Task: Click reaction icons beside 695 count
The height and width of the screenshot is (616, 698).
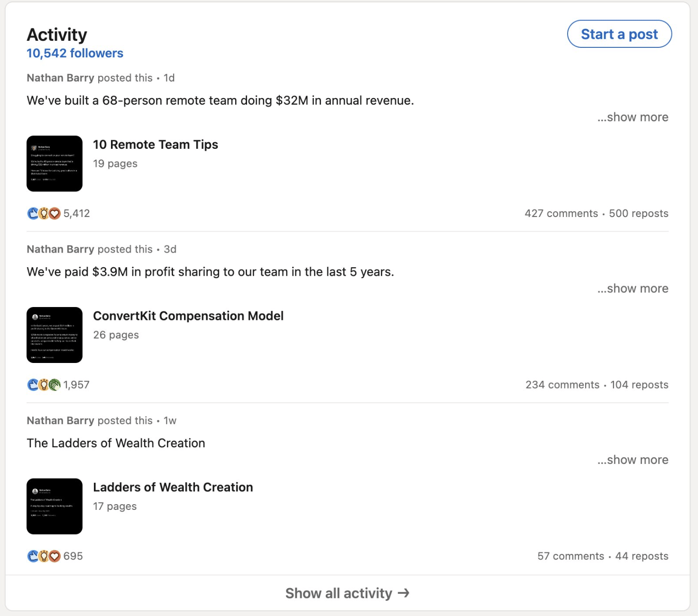Action: coord(44,556)
